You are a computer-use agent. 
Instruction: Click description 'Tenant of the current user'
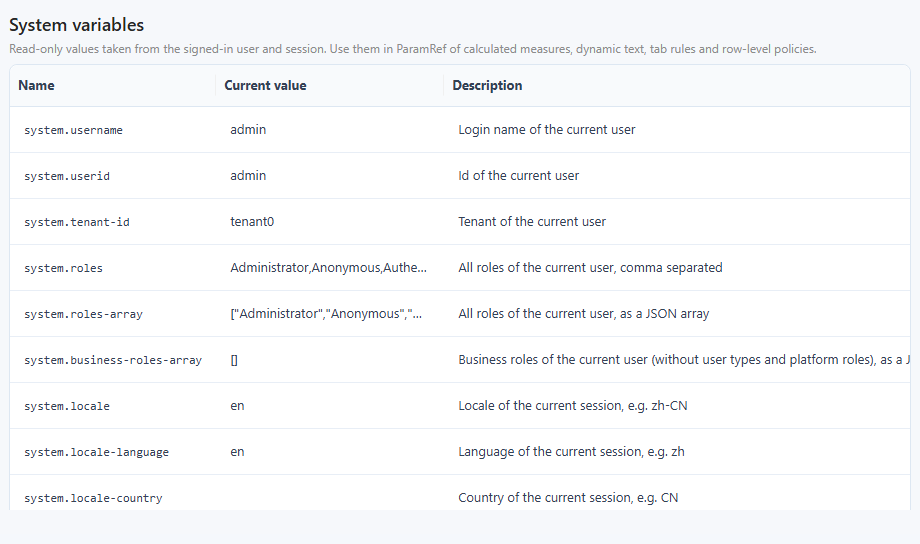click(x=532, y=222)
